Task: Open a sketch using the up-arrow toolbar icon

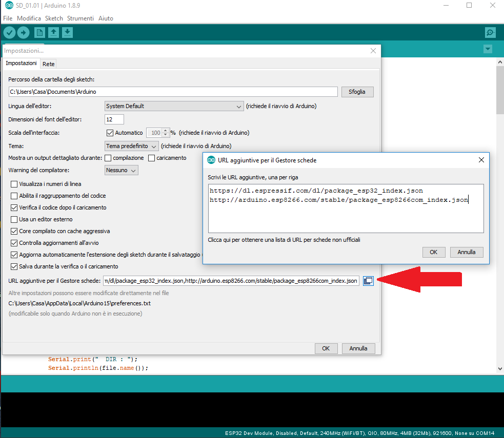Action: coord(53,32)
